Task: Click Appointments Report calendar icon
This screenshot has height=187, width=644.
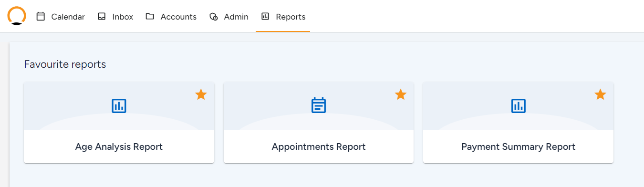Action: 319,105
